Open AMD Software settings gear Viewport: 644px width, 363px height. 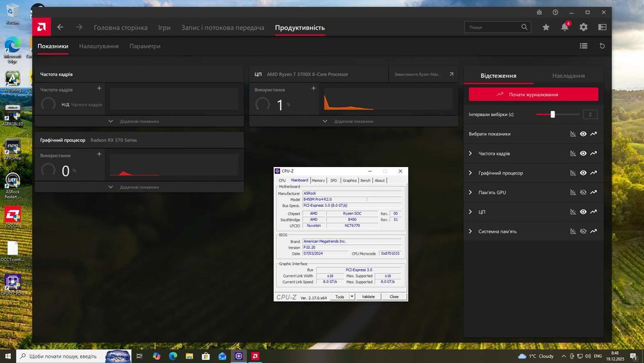click(583, 27)
